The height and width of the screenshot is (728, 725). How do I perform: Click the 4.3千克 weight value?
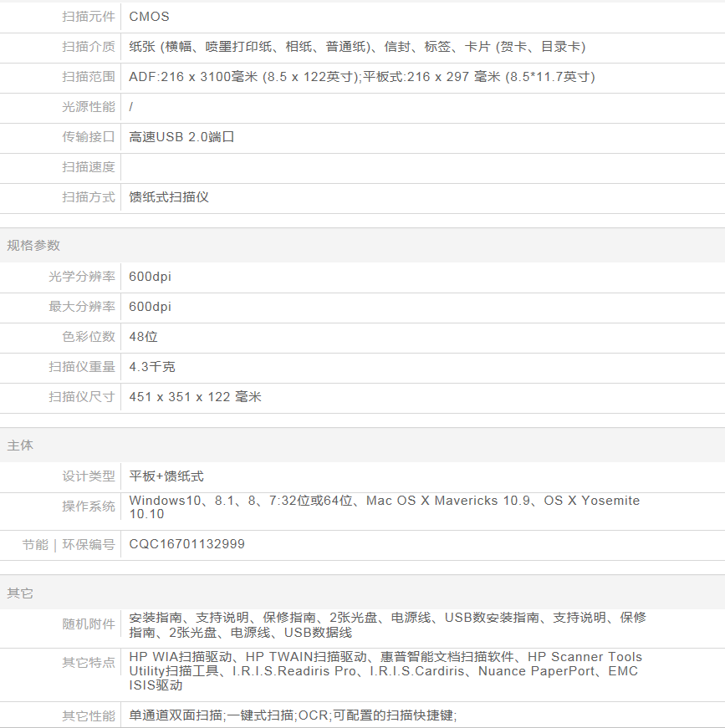click(x=152, y=367)
